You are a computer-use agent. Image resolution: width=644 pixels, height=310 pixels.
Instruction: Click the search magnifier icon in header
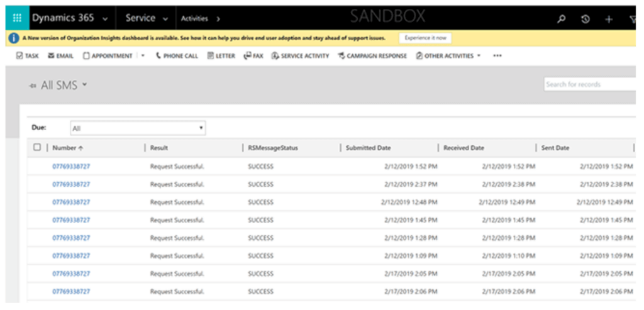click(x=562, y=19)
